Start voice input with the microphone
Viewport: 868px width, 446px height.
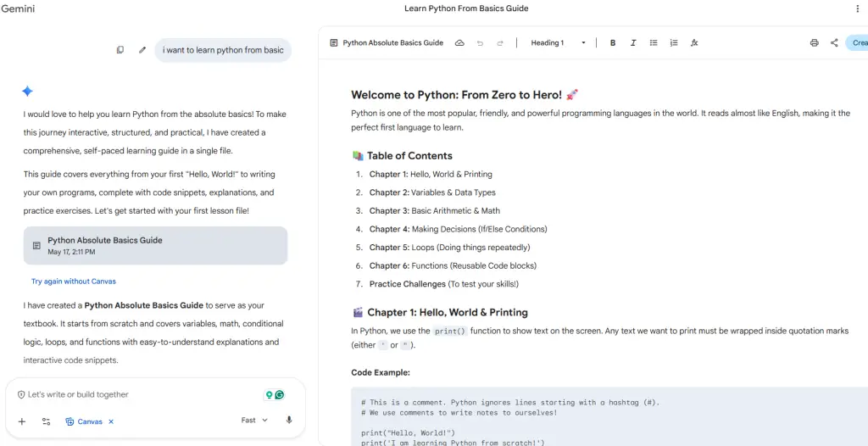(289, 420)
